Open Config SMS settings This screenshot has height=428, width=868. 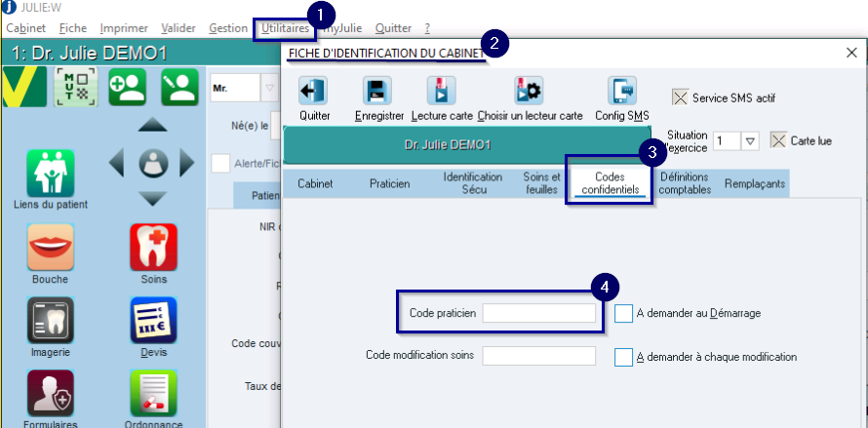coord(622,91)
